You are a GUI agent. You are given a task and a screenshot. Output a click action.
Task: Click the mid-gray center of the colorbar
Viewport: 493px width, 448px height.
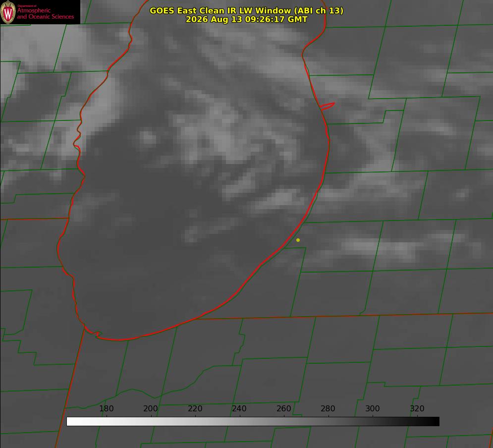pos(253,421)
